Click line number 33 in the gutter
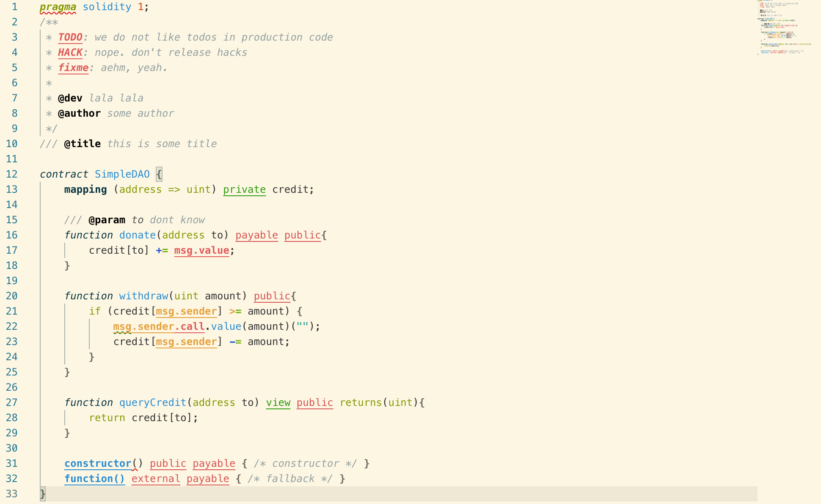This screenshot has width=821, height=504. click(12, 494)
